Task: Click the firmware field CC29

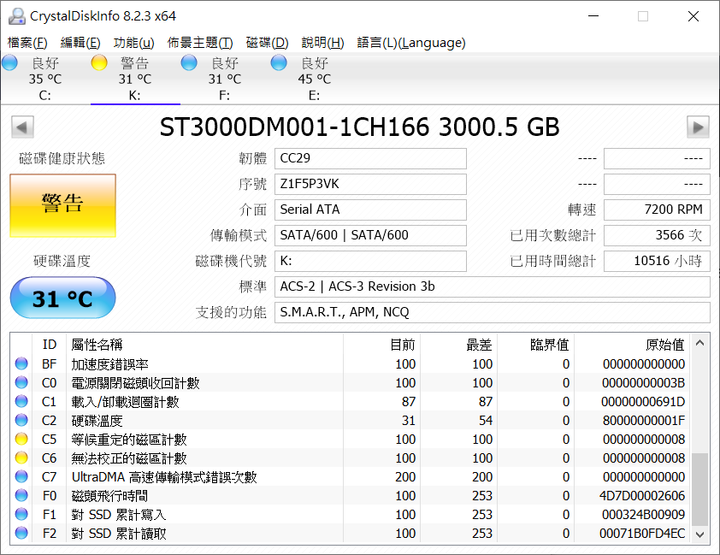Action: click(371, 158)
